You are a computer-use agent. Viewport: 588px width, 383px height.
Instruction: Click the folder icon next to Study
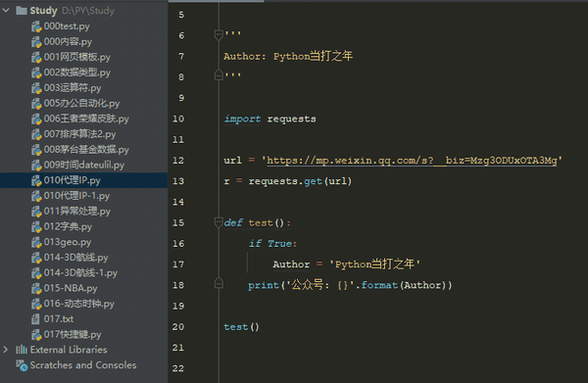pyautogui.click(x=22, y=11)
